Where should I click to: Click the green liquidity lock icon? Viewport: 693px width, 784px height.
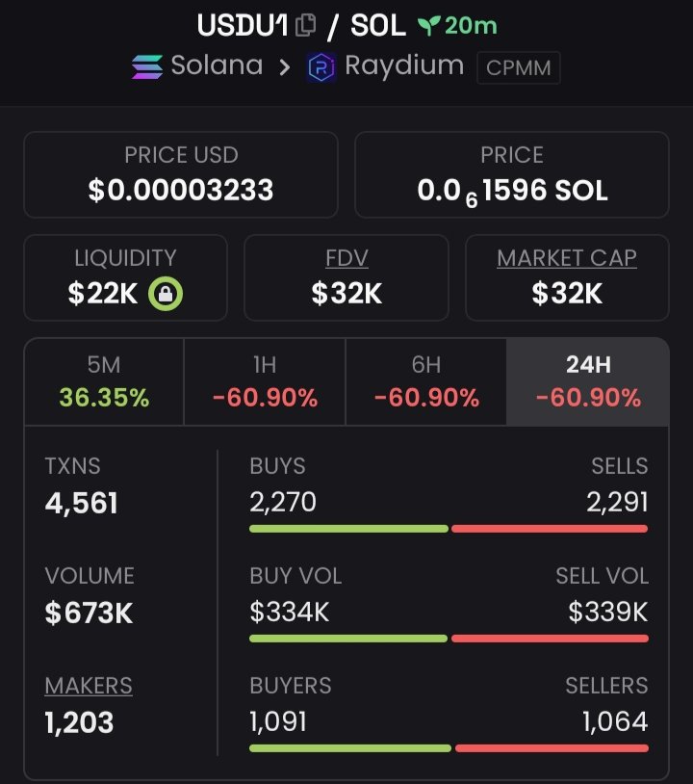pos(166,294)
